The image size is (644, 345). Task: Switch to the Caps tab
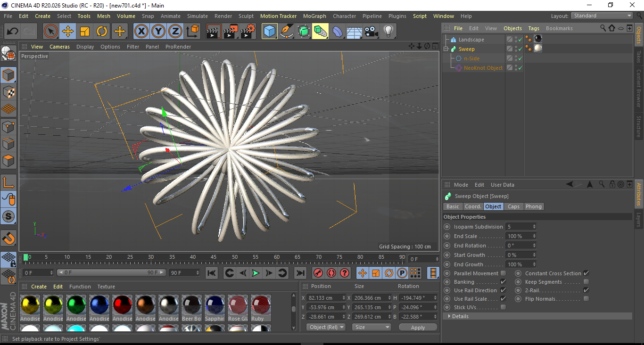click(513, 206)
